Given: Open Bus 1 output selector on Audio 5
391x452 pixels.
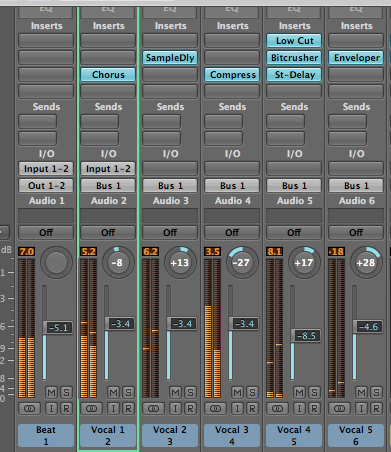Looking at the screenshot, I should 294,186.
